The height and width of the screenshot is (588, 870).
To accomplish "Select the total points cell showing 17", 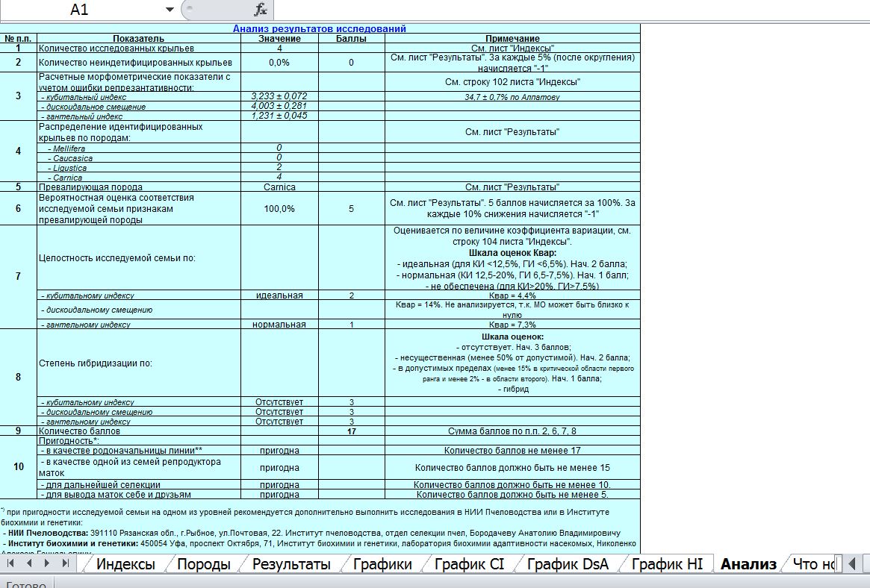I will (351, 431).
